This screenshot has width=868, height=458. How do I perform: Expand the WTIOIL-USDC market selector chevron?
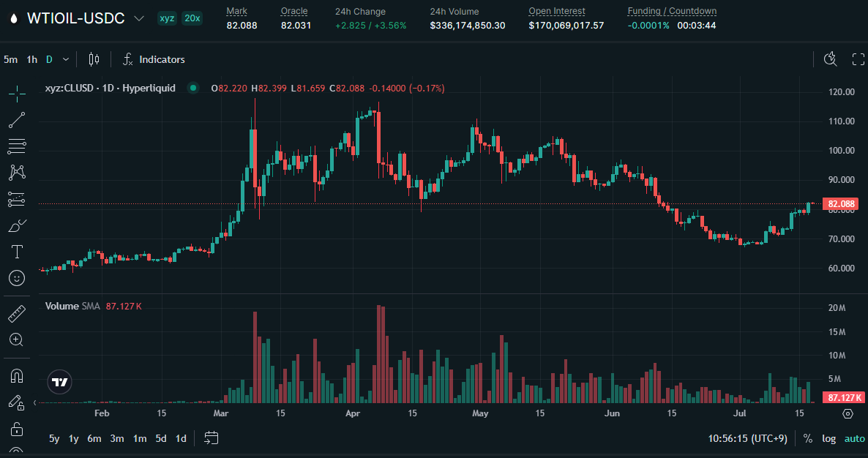tap(140, 19)
